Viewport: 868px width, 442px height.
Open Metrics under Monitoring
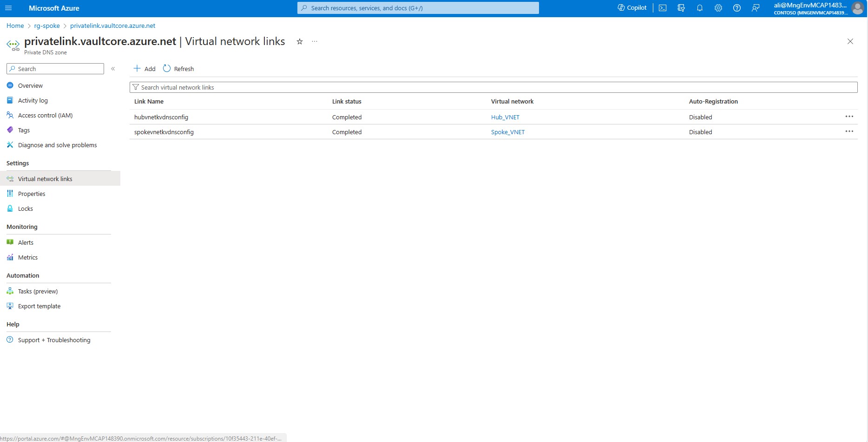pyautogui.click(x=28, y=257)
